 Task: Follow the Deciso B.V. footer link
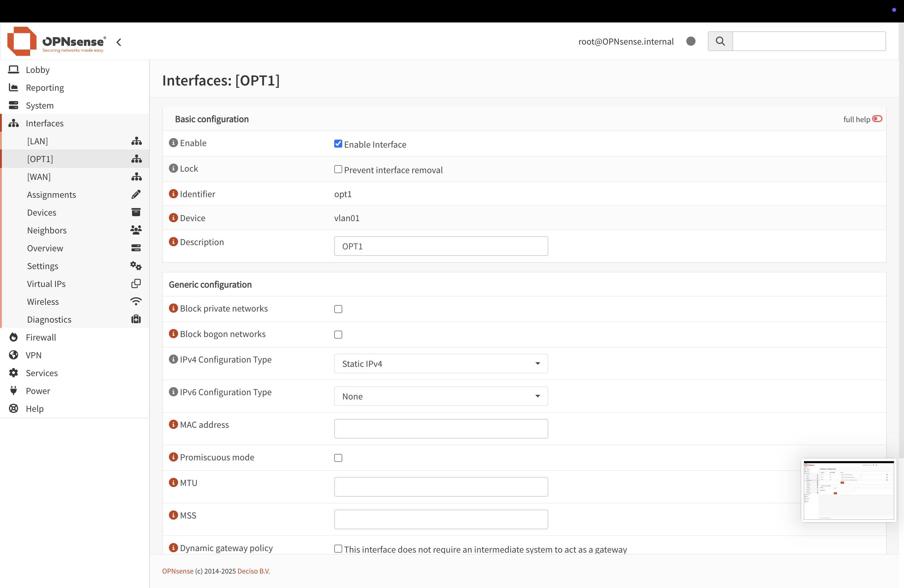tap(253, 571)
